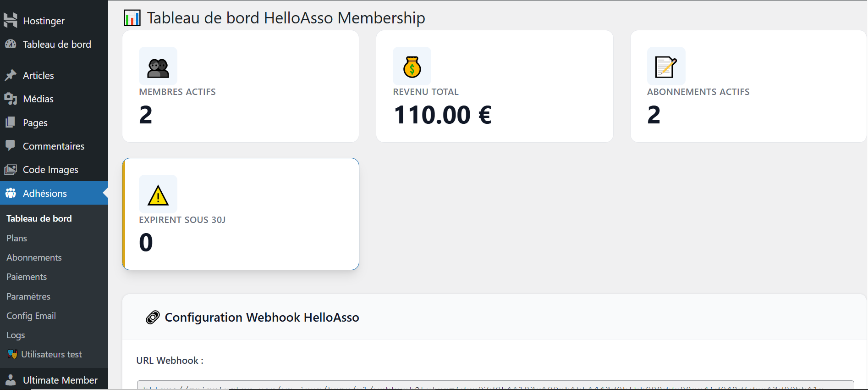
Task: Open the Plans submenu item
Action: pyautogui.click(x=17, y=238)
